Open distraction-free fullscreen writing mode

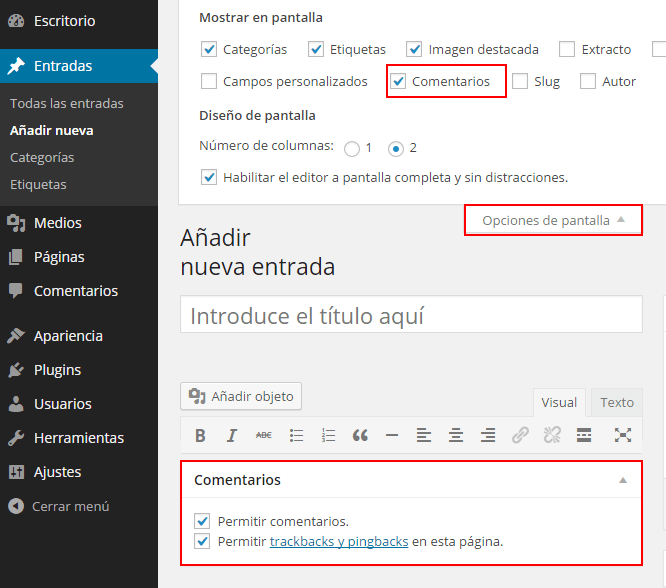tap(623, 435)
